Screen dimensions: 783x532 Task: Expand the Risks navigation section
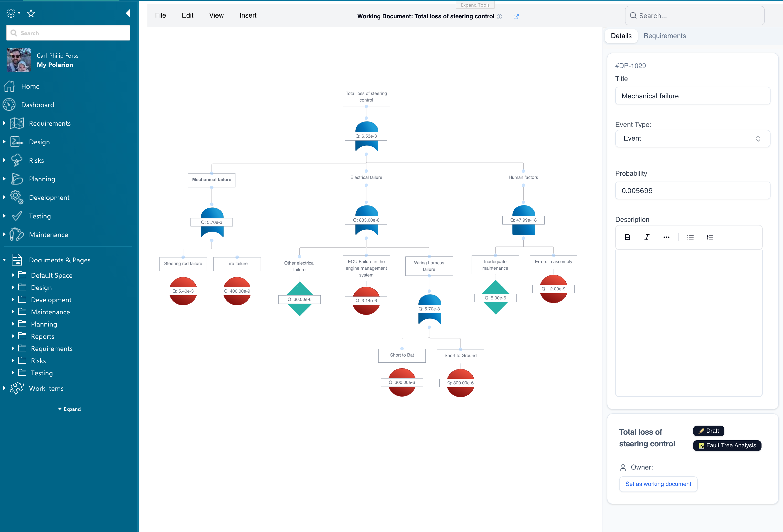click(4, 160)
